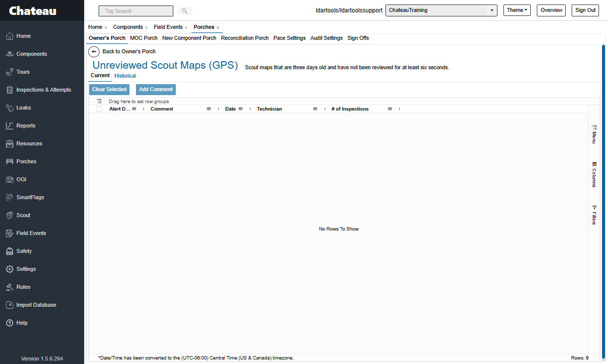Tick the select-all checkbox in grid header
The width and height of the screenshot is (608, 364).
(x=99, y=109)
